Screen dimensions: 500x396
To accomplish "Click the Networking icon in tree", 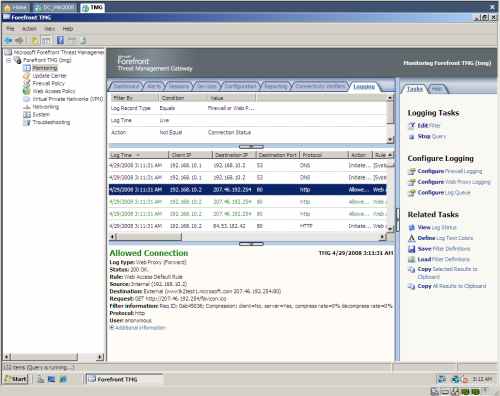I will pyautogui.click(x=27, y=107).
